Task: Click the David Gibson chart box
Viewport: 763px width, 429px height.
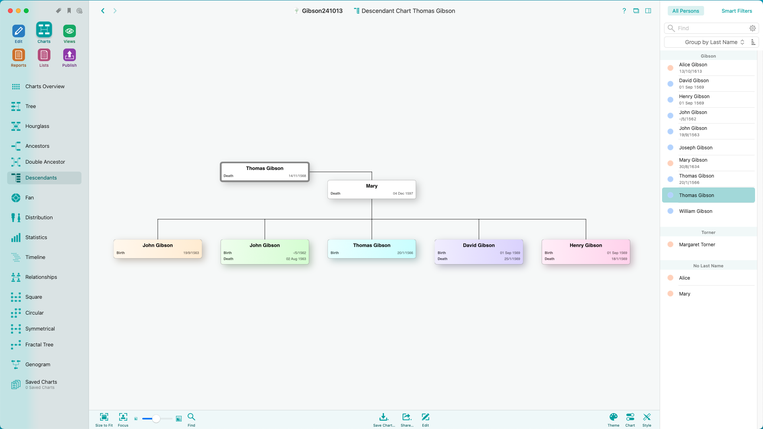Action: pyautogui.click(x=479, y=251)
